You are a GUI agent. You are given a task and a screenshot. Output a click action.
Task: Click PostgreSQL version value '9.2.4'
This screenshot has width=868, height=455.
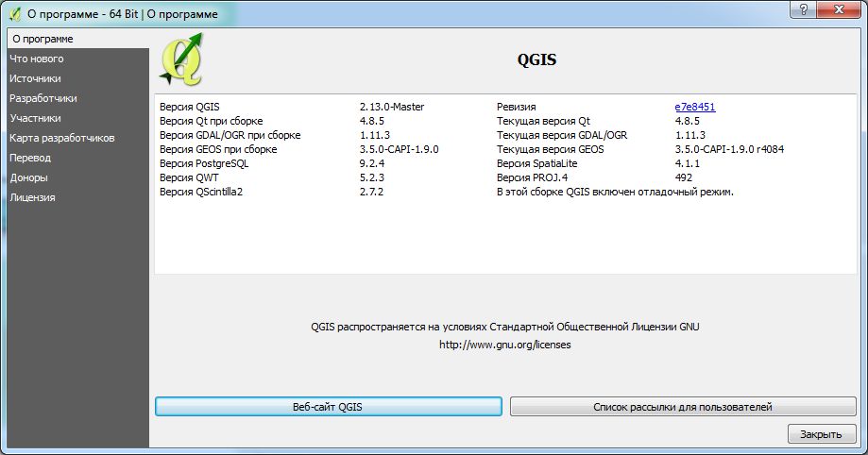click(x=372, y=163)
